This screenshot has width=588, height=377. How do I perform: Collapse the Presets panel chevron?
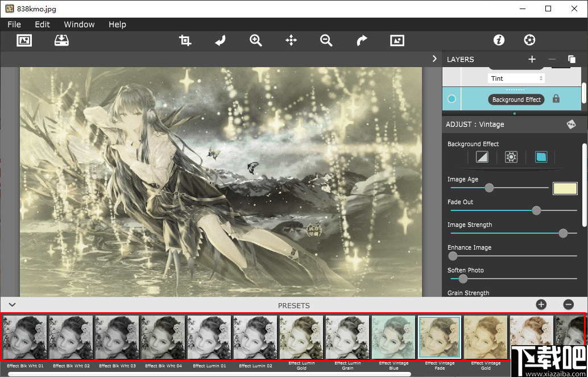click(x=12, y=305)
